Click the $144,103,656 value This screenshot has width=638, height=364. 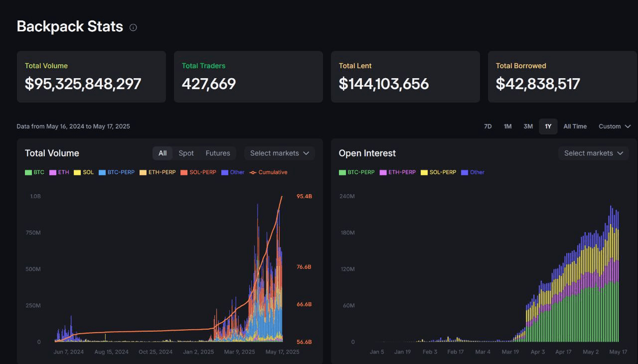(384, 84)
